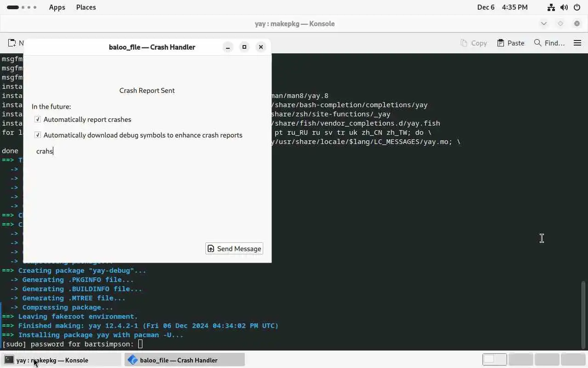Switch to yay : makepkg Konsole taskbar entry

pyautogui.click(x=61, y=360)
